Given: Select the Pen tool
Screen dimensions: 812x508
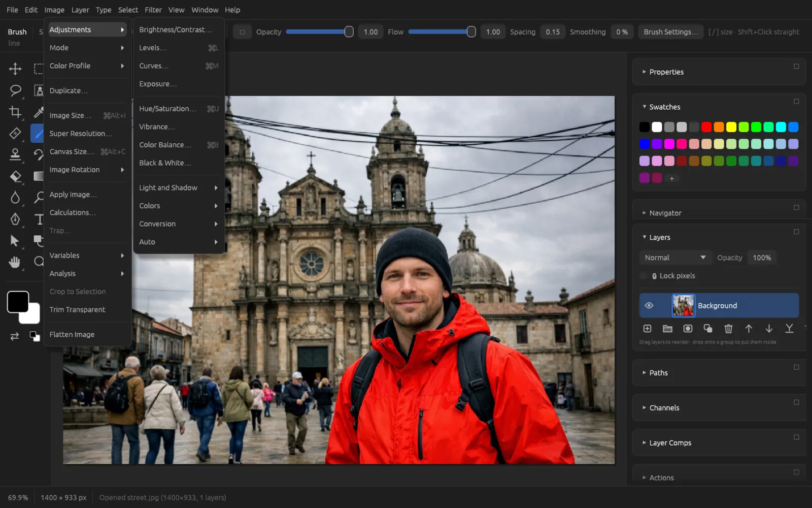Looking at the screenshot, I should click(15, 219).
